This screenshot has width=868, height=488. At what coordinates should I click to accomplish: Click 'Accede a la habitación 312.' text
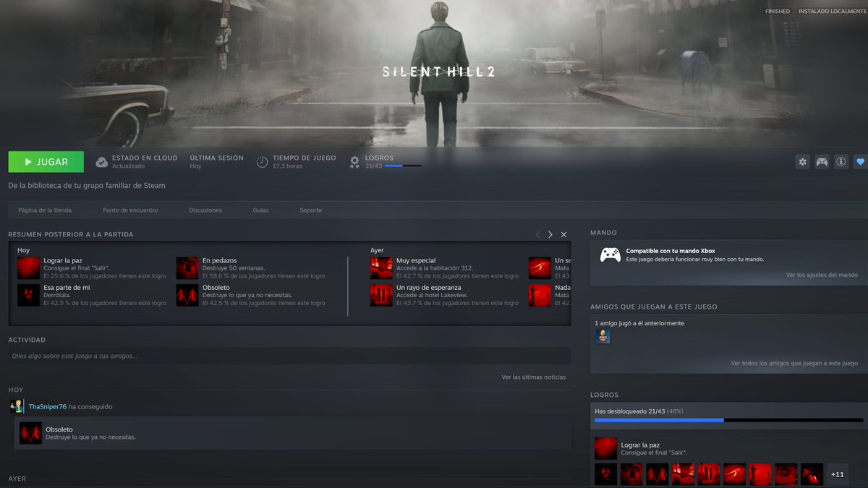coord(435,268)
